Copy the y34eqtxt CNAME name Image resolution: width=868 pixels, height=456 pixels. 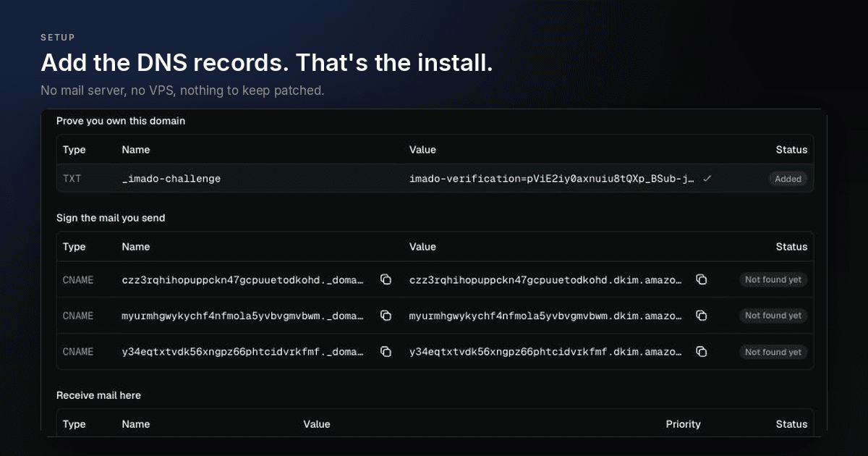point(386,352)
